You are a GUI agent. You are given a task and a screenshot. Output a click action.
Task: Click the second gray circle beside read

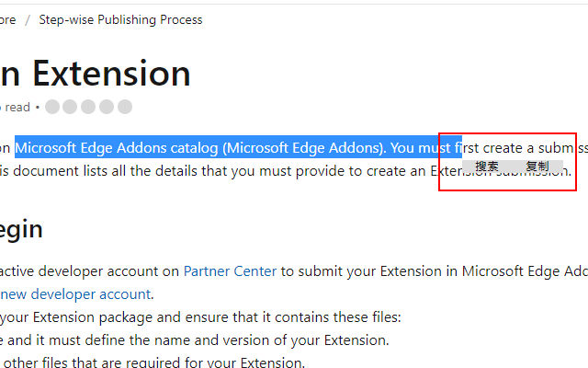click(x=70, y=107)
